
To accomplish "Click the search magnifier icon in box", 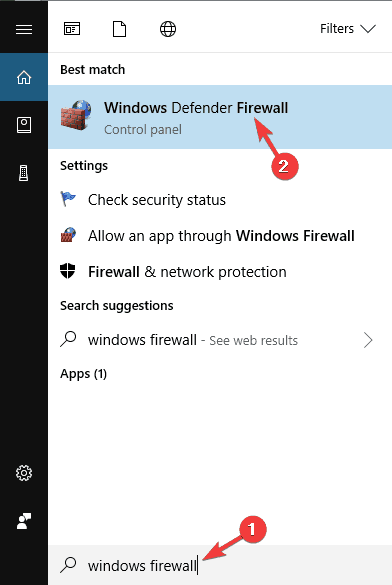I will tap(68, 565).
